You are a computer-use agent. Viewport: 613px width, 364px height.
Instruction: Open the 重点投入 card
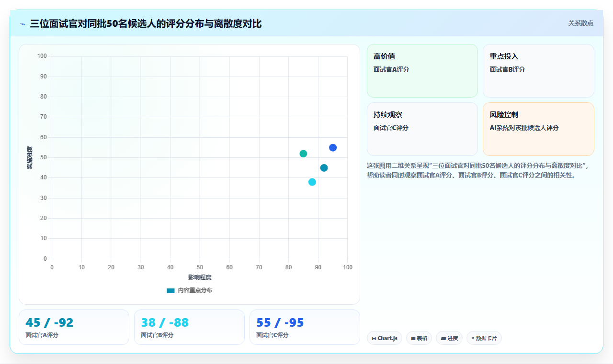click(x=538, y=71)
